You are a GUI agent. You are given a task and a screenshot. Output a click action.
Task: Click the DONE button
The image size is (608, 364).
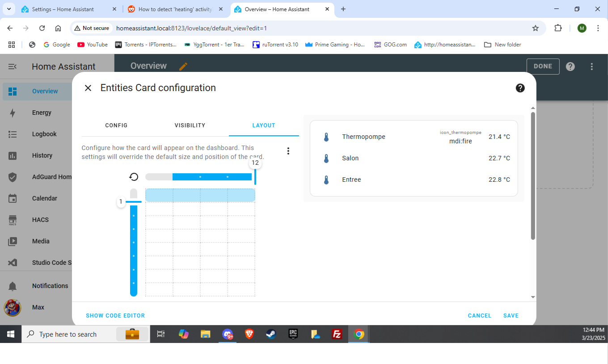click(543, 66)
